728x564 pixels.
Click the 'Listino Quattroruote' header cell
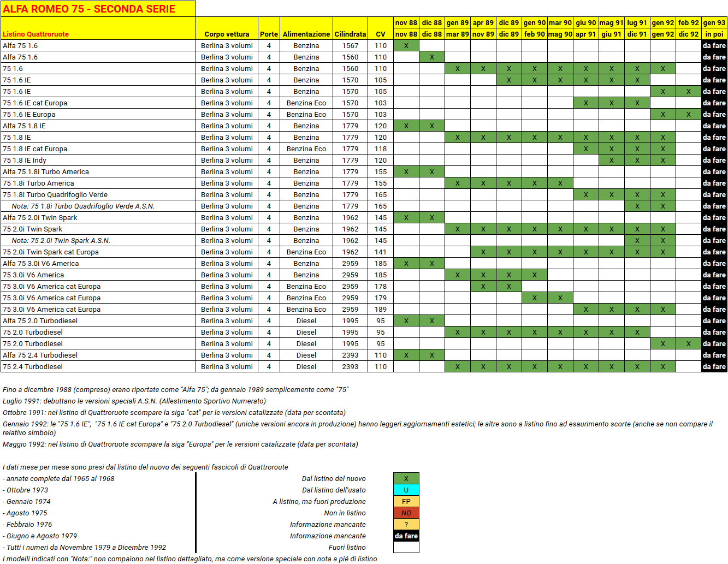[x=98, y=28]
